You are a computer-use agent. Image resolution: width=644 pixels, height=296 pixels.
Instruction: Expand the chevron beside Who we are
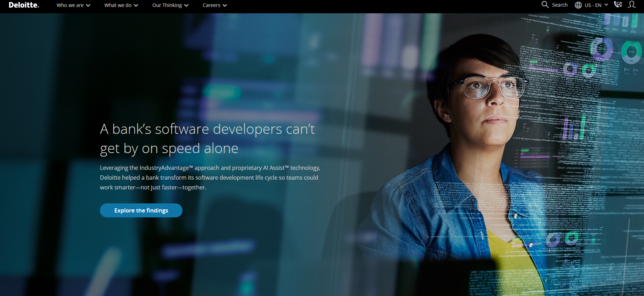click(88, 6)
